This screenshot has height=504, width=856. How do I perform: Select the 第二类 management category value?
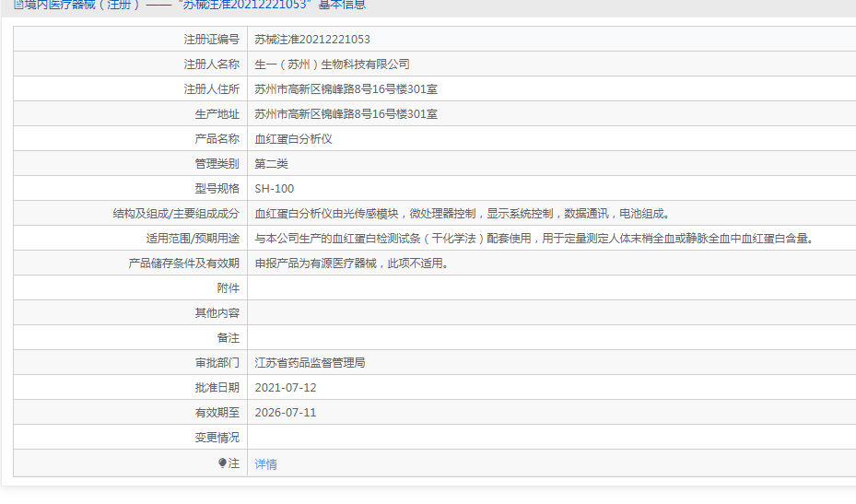[271, 164]
